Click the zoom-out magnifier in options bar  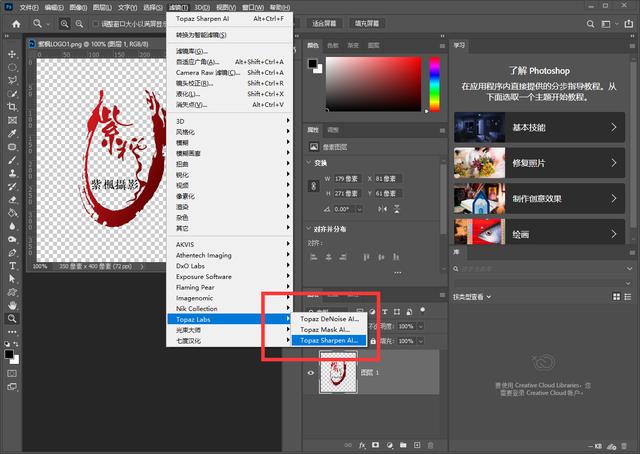(x=79, y=24)
